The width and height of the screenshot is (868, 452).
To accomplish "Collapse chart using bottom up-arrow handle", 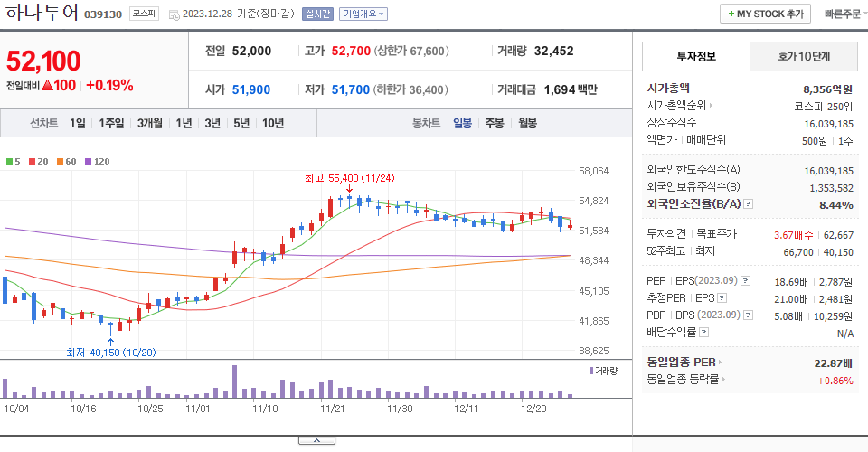I will click(x=316, y=440).
